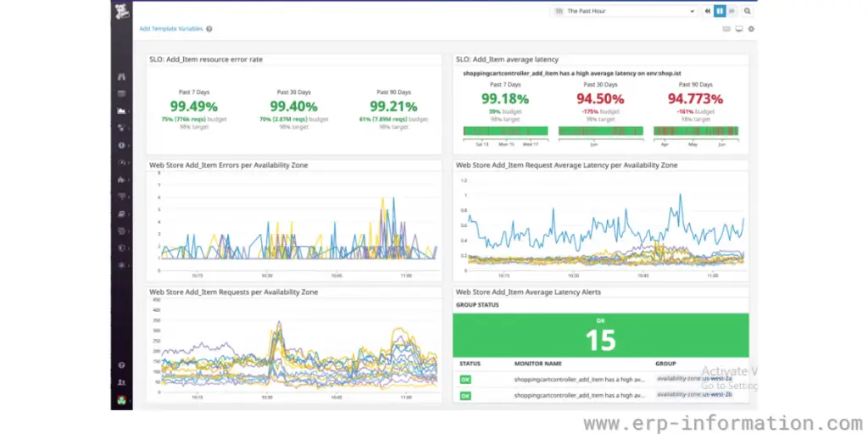
Task: Click the Past 90 Days latency status bar
Action: (696, 131)
